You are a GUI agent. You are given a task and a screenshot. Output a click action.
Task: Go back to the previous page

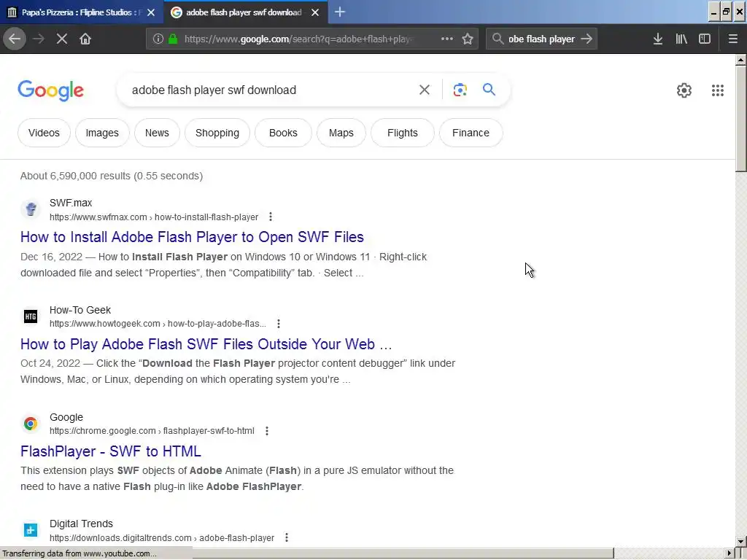(x=15, y=39)
